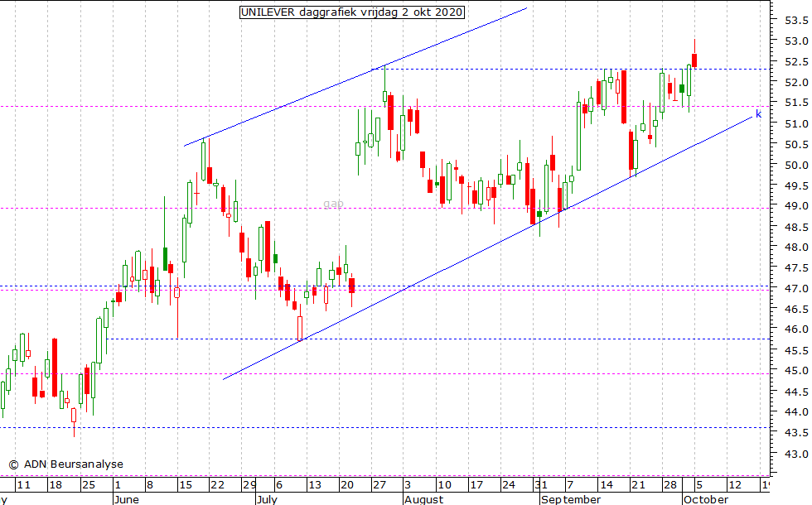This screenshot has height=505, width=812.
Task: Click the 47.5 price axis label
Action: pyautogui.click(x=796, y=268)
